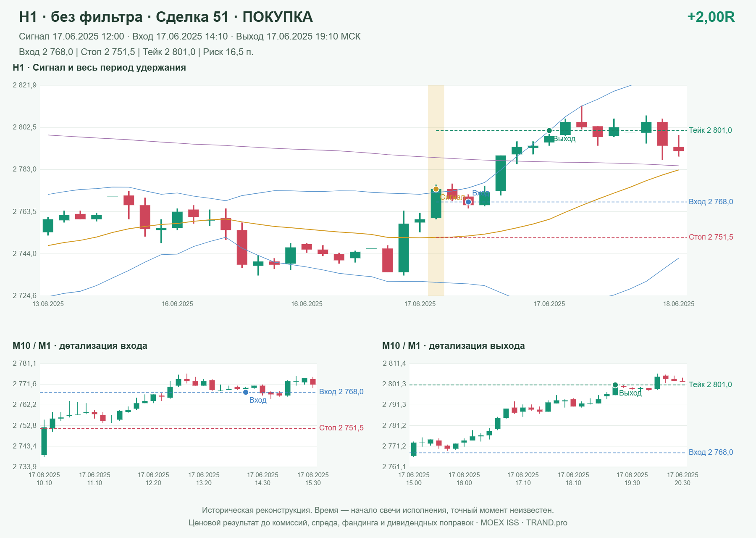Click the green Выход marker dot on H1 chart
756x538 pixels.
tap(549, 131)
